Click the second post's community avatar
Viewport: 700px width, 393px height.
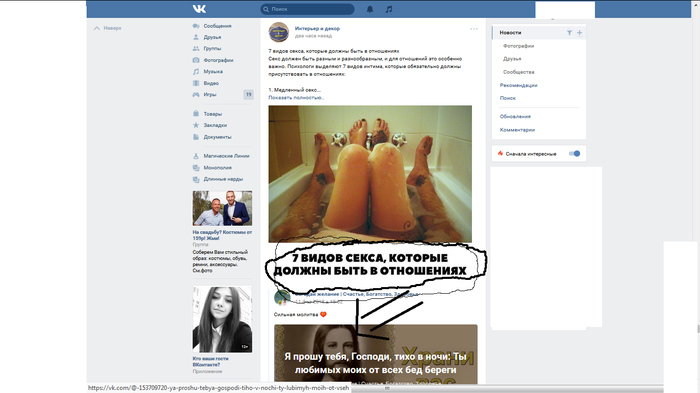pos(282,297)
